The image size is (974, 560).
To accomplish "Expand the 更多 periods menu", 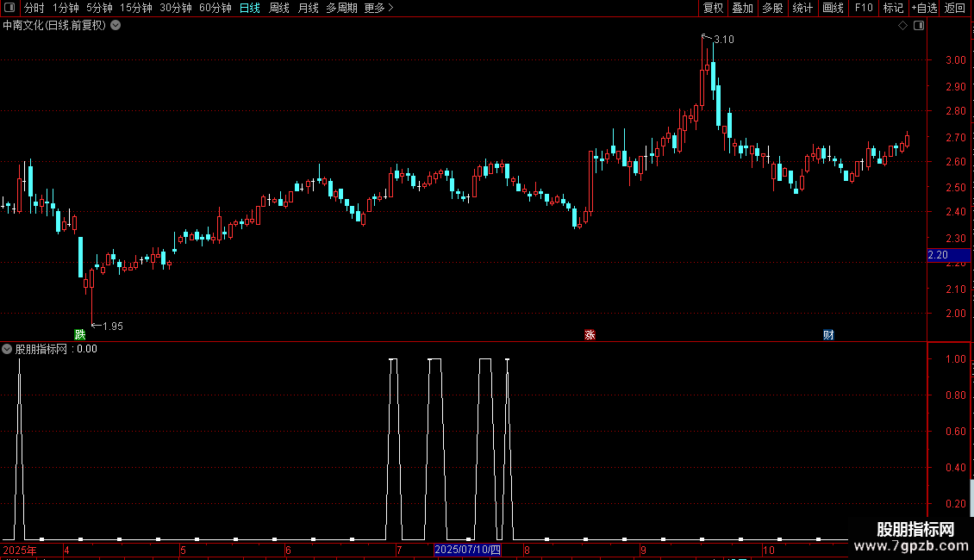I will 379,8.
